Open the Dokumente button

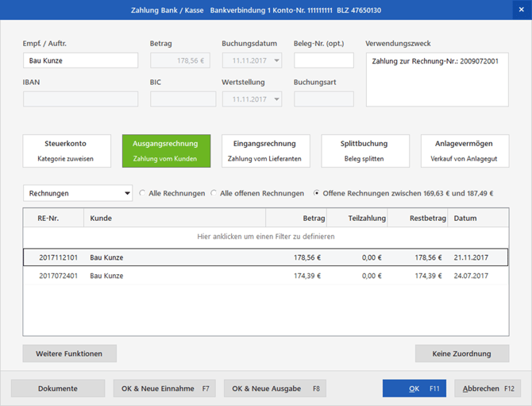(x=58, y=389)
